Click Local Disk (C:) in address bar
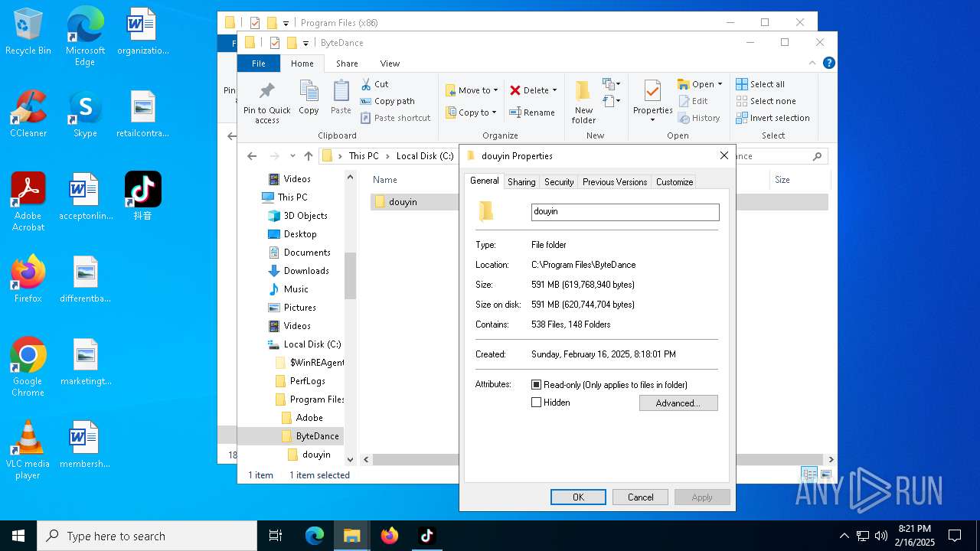Screen dimensions: 980x551 (x=425, y=156)
